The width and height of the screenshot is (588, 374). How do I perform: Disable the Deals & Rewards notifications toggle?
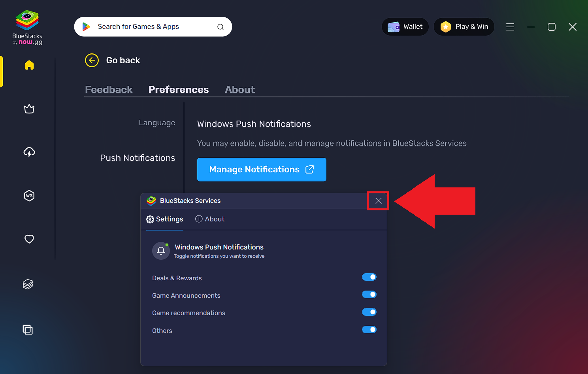click(x=369, y=277)
